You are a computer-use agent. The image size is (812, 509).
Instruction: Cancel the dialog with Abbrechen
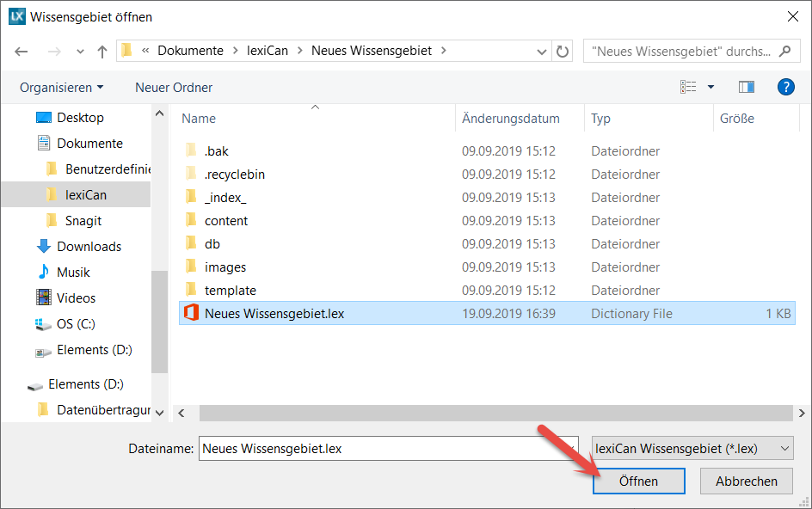click(x=746, y=481)
